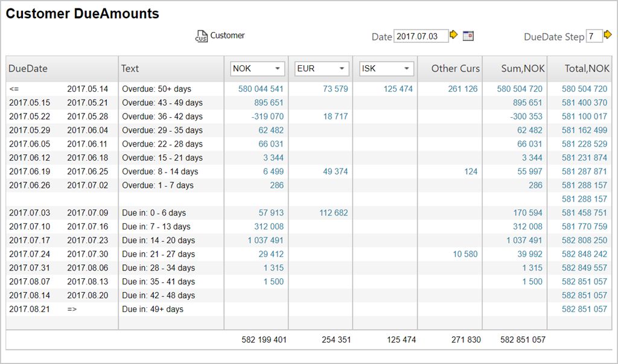Image resolution: width=618 pixels, height=364 pixels.
Task: Click the 73 579 EUR amount link
Action: click(x=336, y=89)
